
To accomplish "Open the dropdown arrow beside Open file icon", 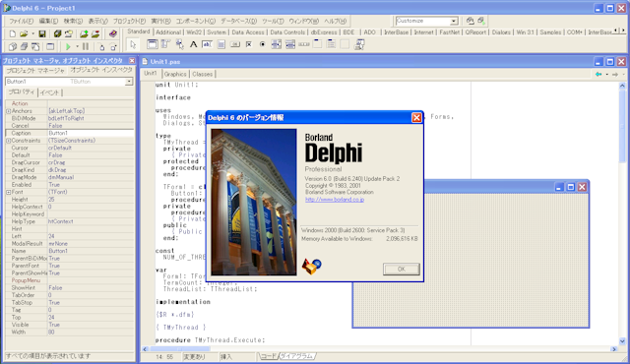I will 32,34.
